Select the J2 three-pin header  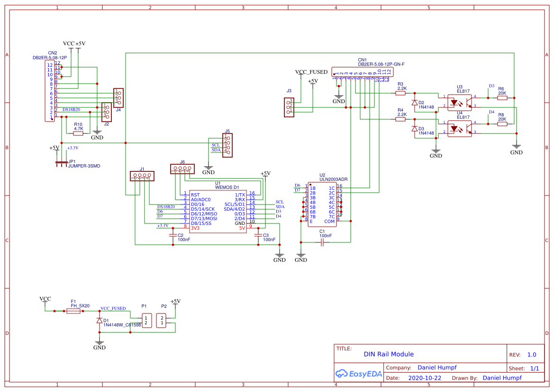(106, 112)
